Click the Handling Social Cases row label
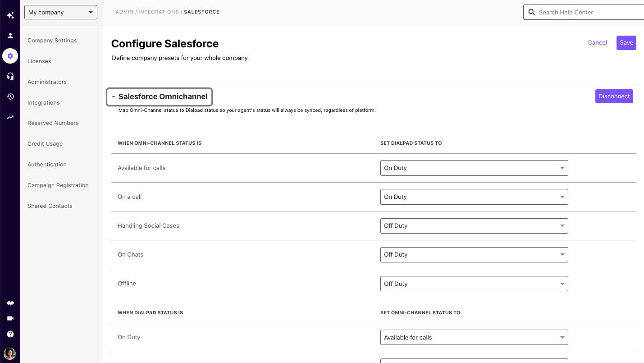This screenshot has width=644, height=363. [148, 225]
